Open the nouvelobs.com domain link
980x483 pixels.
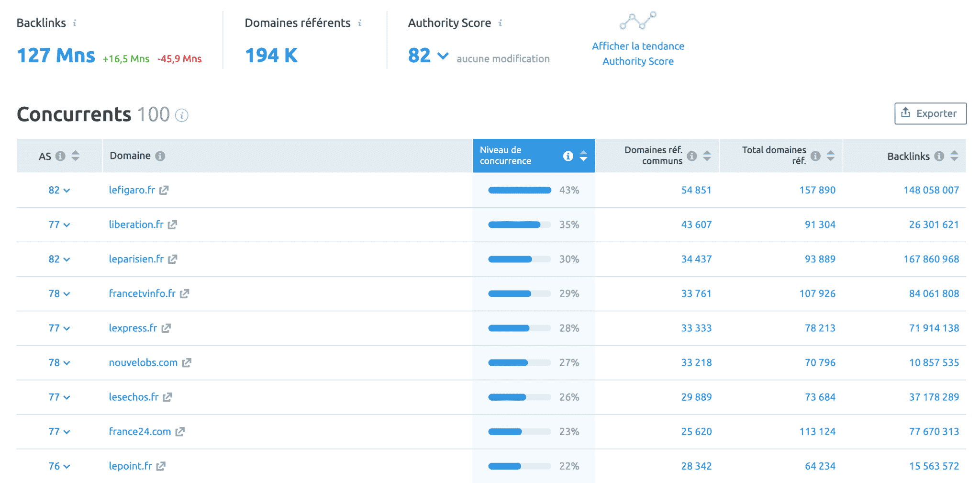tap(143, 363)
